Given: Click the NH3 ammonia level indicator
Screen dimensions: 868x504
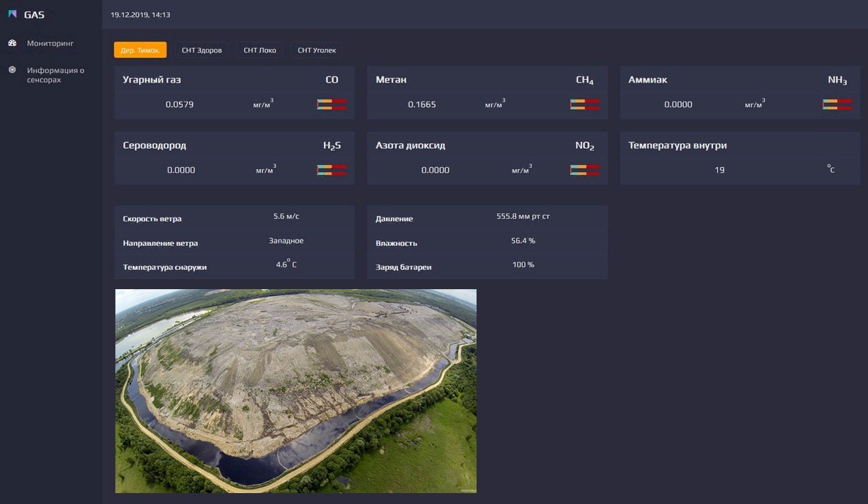Looking at the screenshot, I should click(837, 104).
